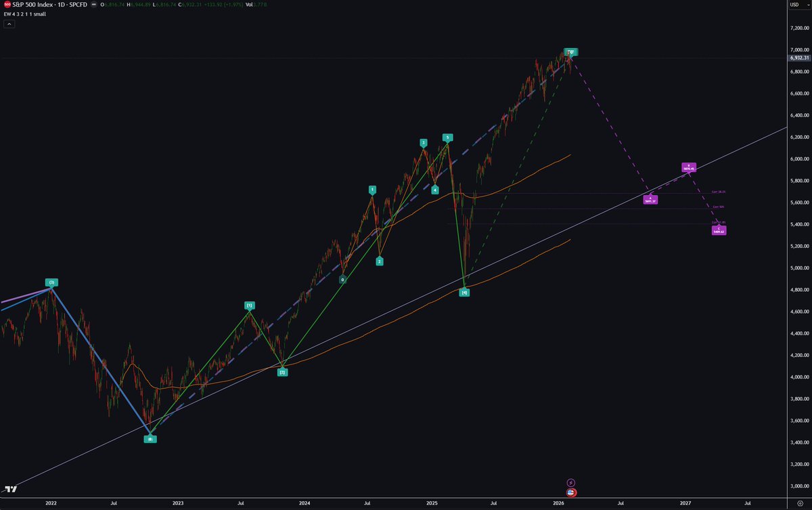Select the teal wave (3) label

pyautogui.click(x=51, y=282)
